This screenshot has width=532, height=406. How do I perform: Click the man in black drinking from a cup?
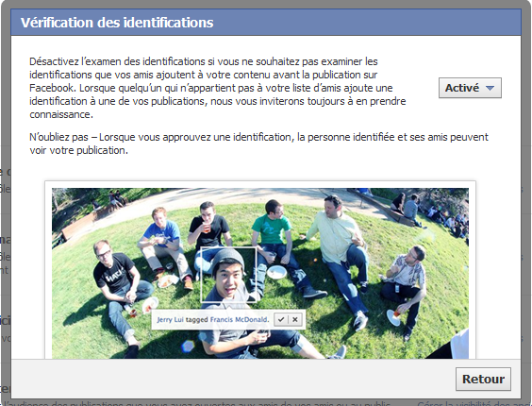coord(208,234)
